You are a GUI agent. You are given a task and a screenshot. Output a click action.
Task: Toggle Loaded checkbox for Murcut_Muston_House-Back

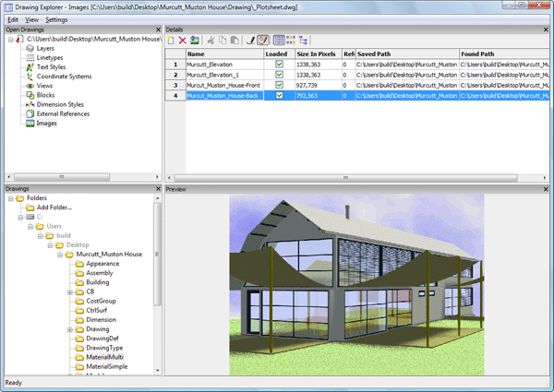tap(280, 95)
